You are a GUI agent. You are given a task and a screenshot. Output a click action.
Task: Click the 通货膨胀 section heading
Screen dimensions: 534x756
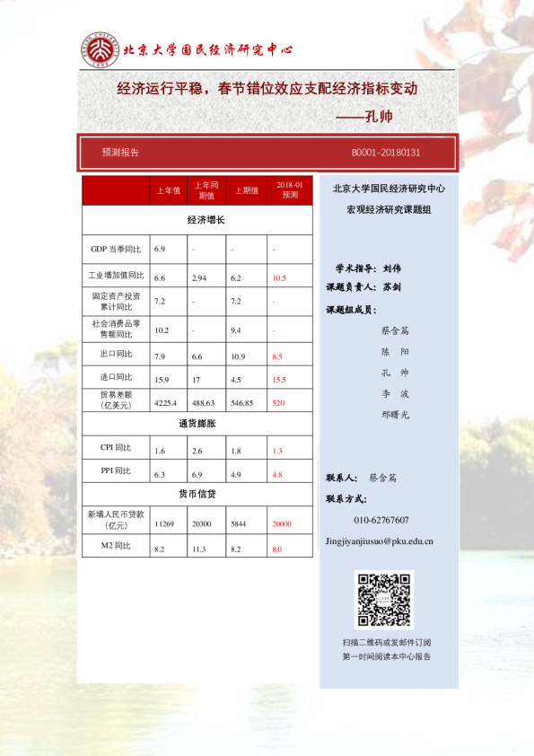(197, 424)
